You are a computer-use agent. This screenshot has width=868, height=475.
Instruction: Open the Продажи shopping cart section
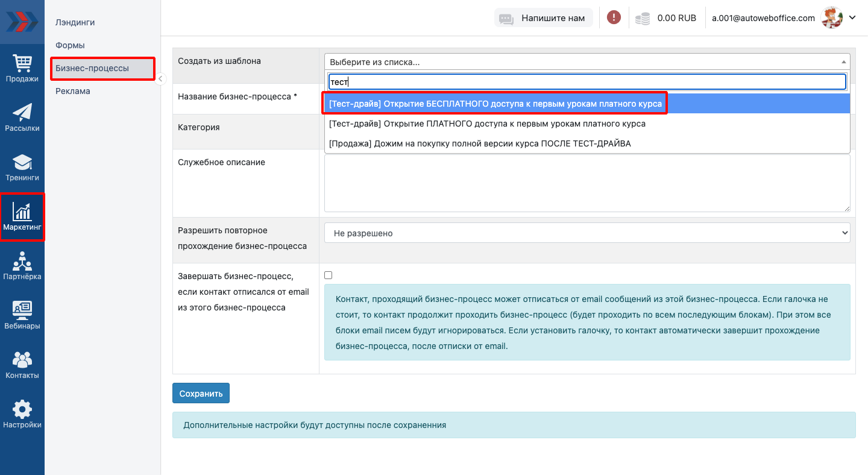[x=22, y=68]
